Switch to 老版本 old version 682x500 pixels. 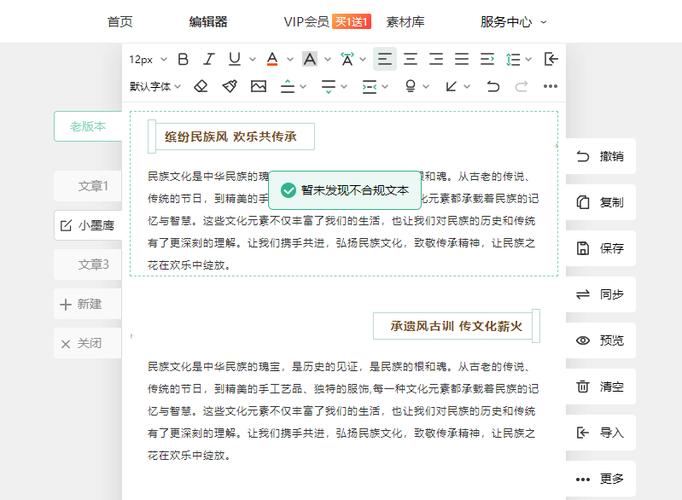coord(88,126)
